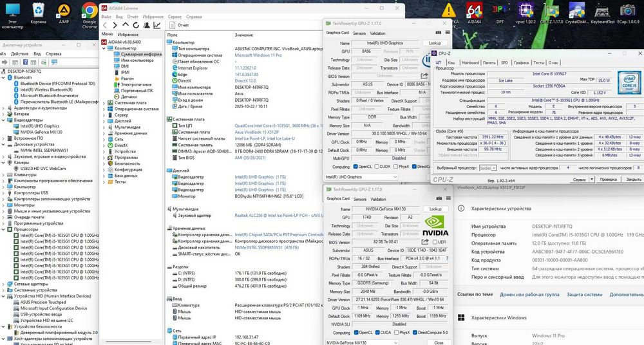Open AIDA64 desktop shortcut

[475, 14]
